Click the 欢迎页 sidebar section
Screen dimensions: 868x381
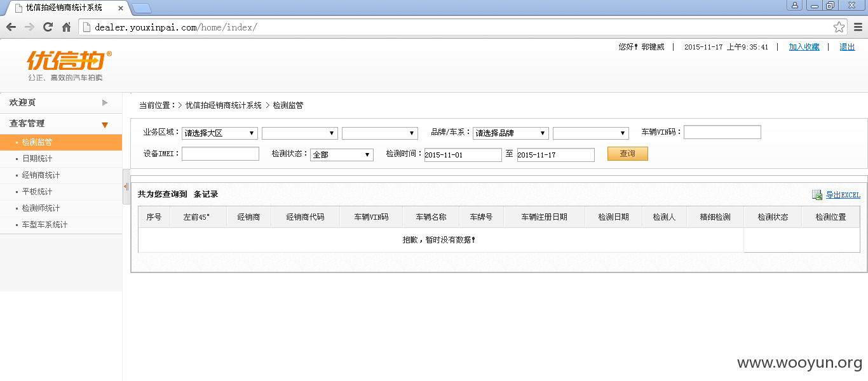pos(61,102)
